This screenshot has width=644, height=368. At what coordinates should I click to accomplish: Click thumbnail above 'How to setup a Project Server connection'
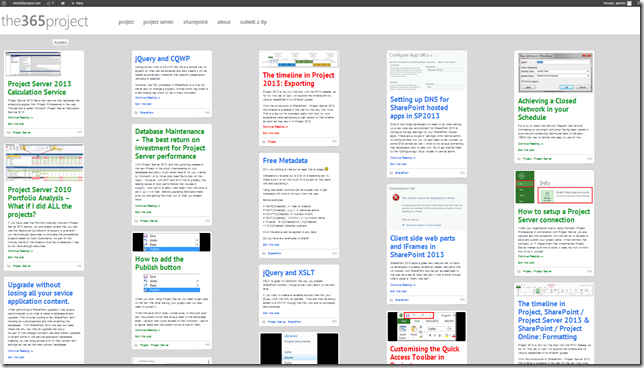[x=554, y=187]
